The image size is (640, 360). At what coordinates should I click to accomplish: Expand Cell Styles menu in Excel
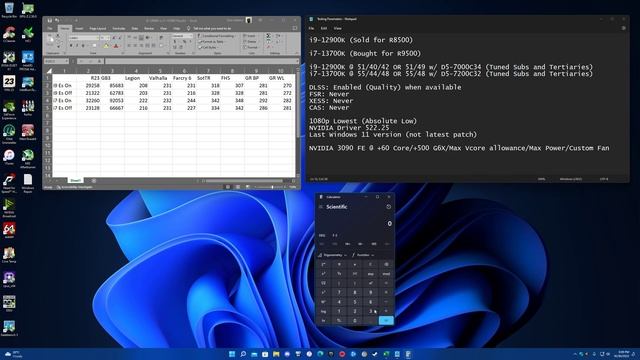[208, 47]
